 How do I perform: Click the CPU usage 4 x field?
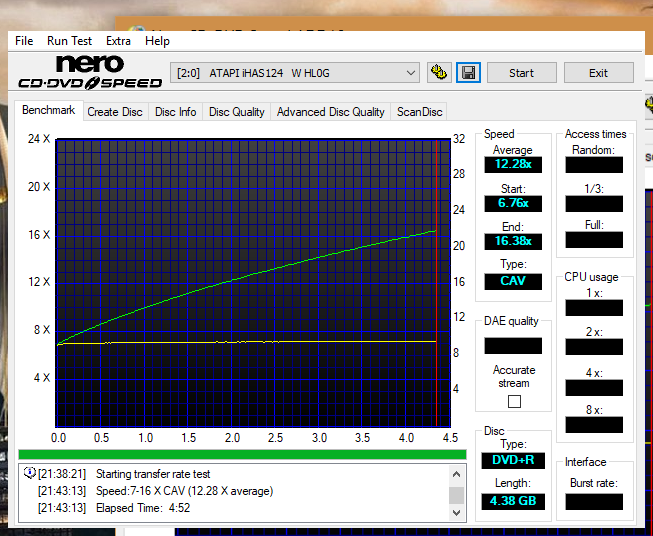click(594, 388)
